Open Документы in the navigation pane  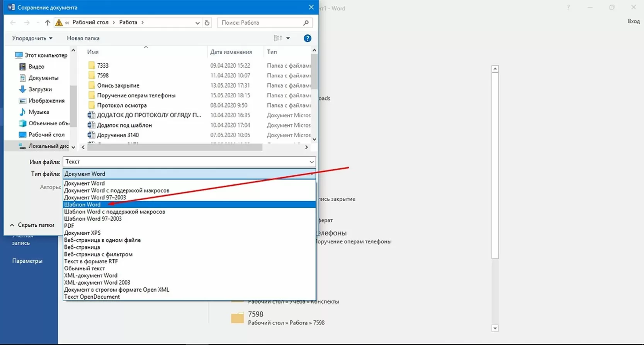tap(39, 78)
